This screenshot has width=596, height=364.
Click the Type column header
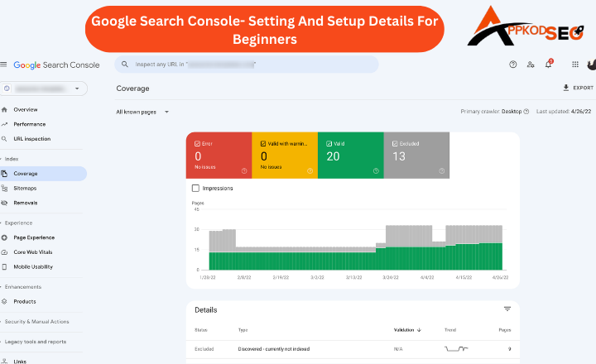click(x=243, y=330)
